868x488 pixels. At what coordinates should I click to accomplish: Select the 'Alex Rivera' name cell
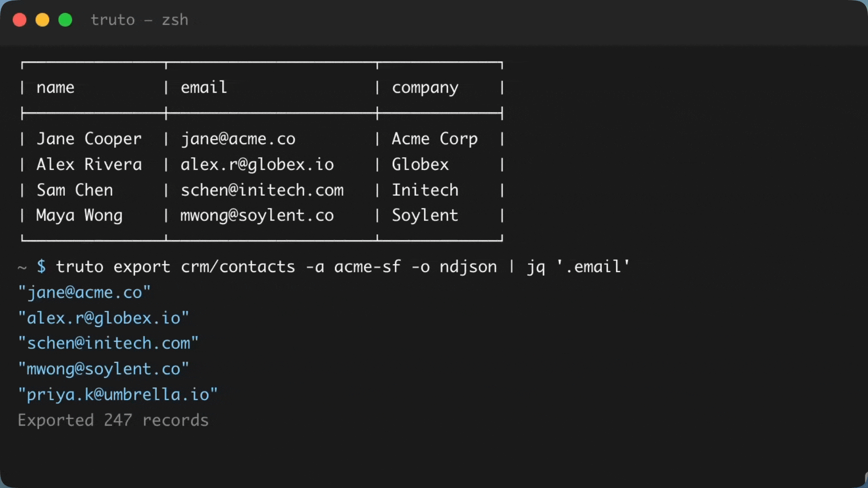[x=89, y=164]
